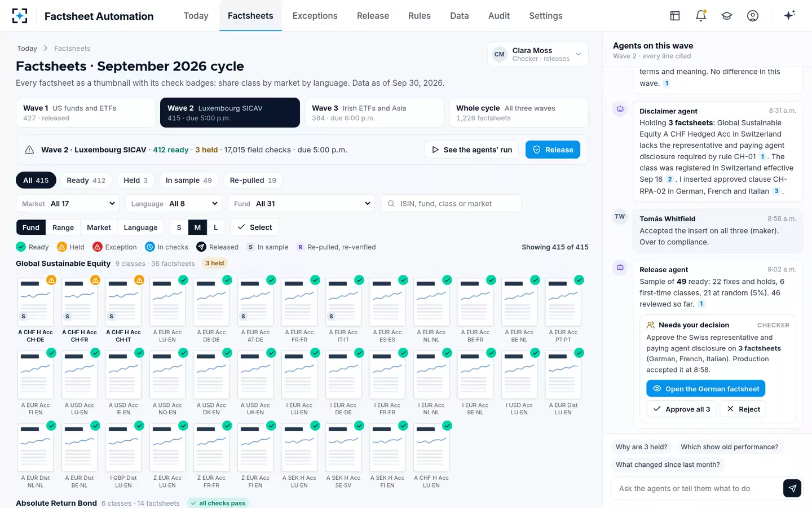Click the warning triangle beside Wave 2 Luxembourg SICAV
The width and height of the screenshot is (812, 508).
29,150
